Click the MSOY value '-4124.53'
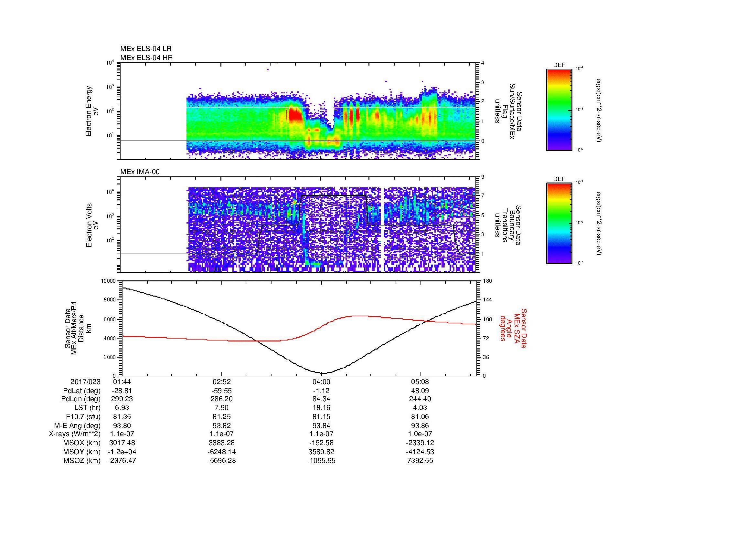Screen dimensions: 756x534 (420, 452)
